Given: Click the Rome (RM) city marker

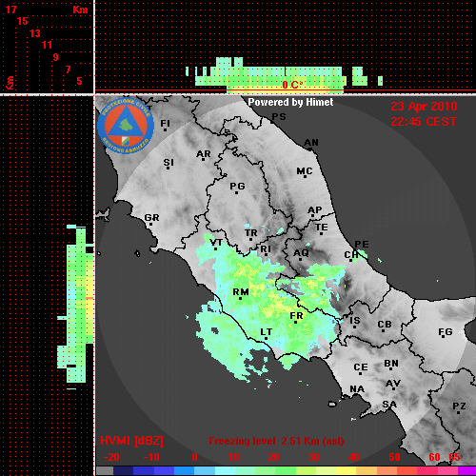Looking at the screenshot, I should click(x=241, y=294).
